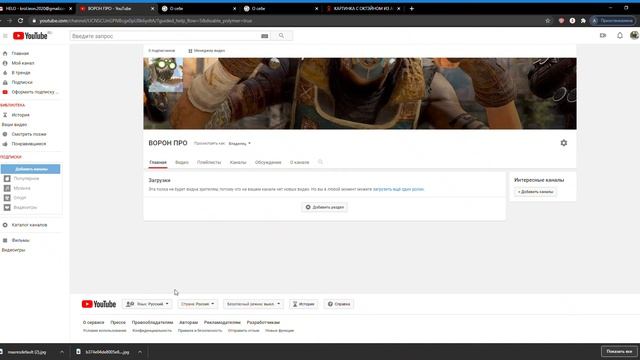Click the Конфиденциальность footer link

(x=152, y=331)
